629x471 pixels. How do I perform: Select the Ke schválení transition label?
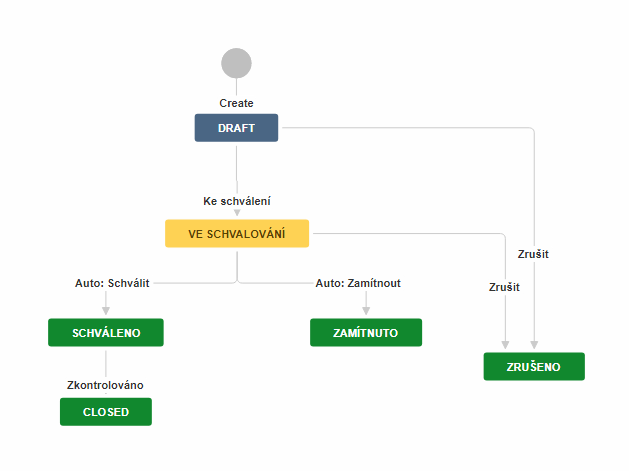[237, 201]
